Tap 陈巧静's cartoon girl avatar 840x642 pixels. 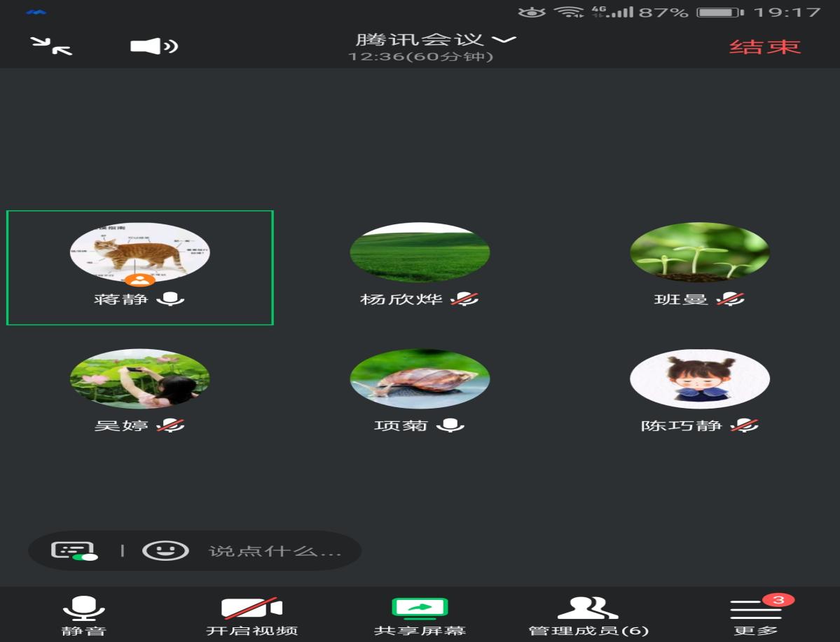pyautogui.click(x=699, y=378)
